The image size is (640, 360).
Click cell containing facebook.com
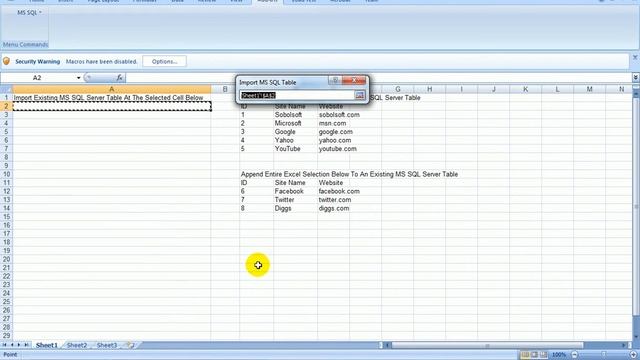[333, 191]
